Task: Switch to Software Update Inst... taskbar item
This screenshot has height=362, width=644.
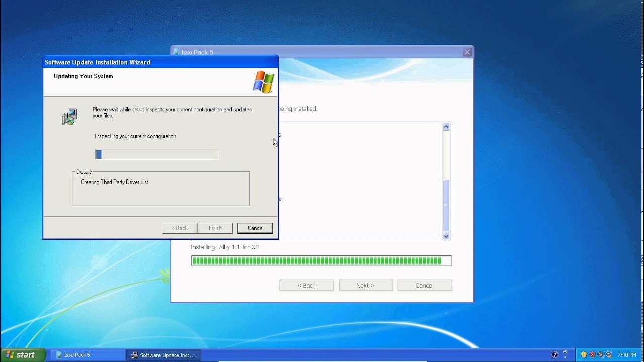Action: [x=163, y=355]
